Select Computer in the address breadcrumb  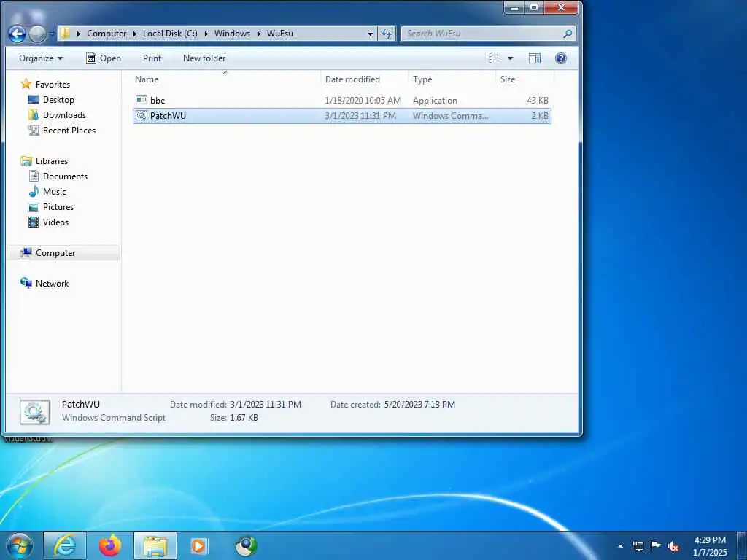click(x=107, y=34)
